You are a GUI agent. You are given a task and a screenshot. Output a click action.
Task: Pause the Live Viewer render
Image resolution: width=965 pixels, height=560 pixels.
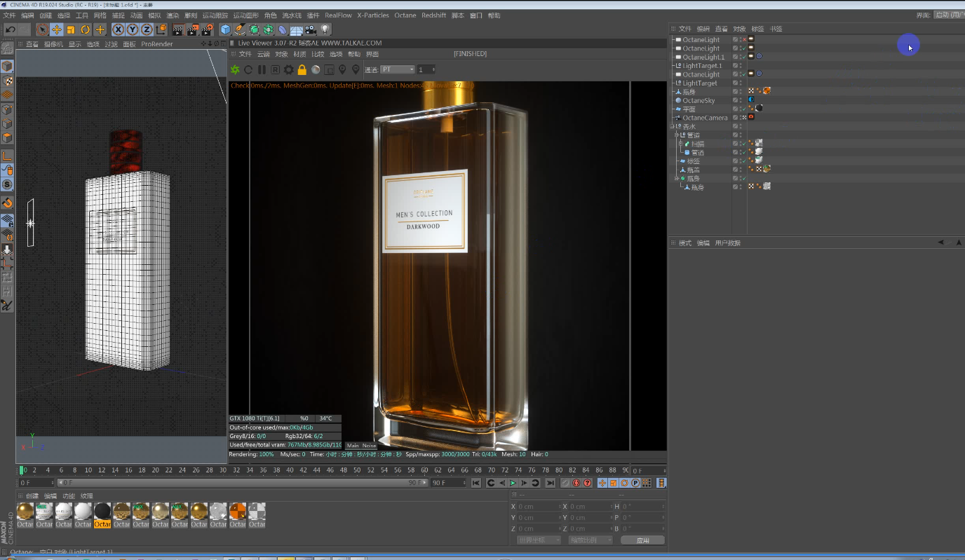pos(262,69)
